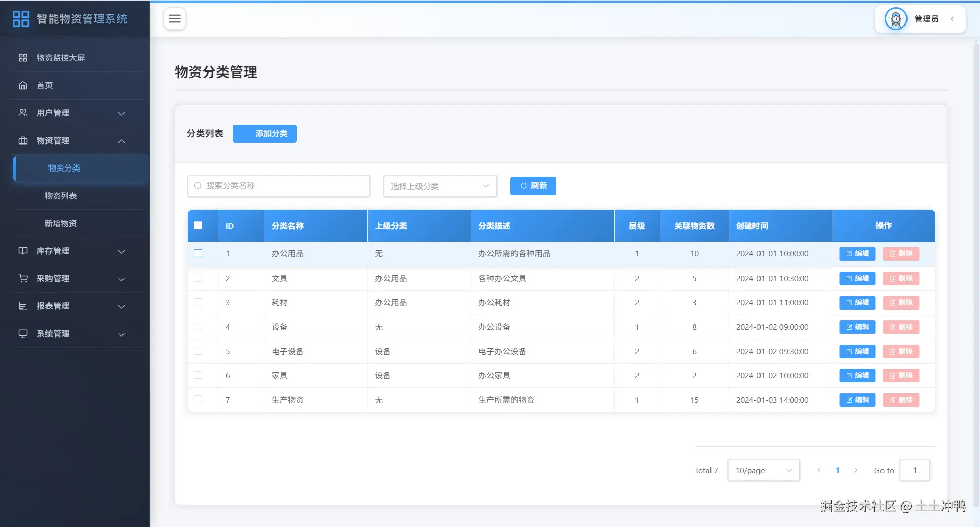Click the 首页 home icon

(x=23, y=85)
